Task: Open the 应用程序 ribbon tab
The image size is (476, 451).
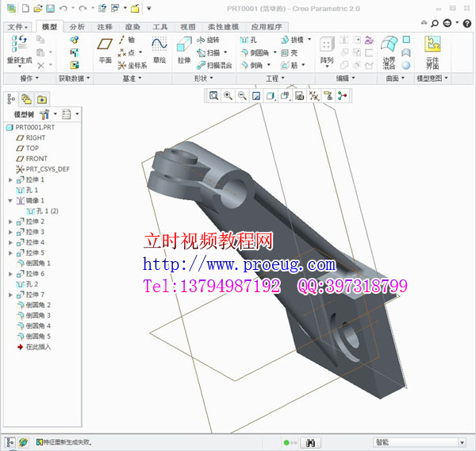Action: tap(267, 27)
